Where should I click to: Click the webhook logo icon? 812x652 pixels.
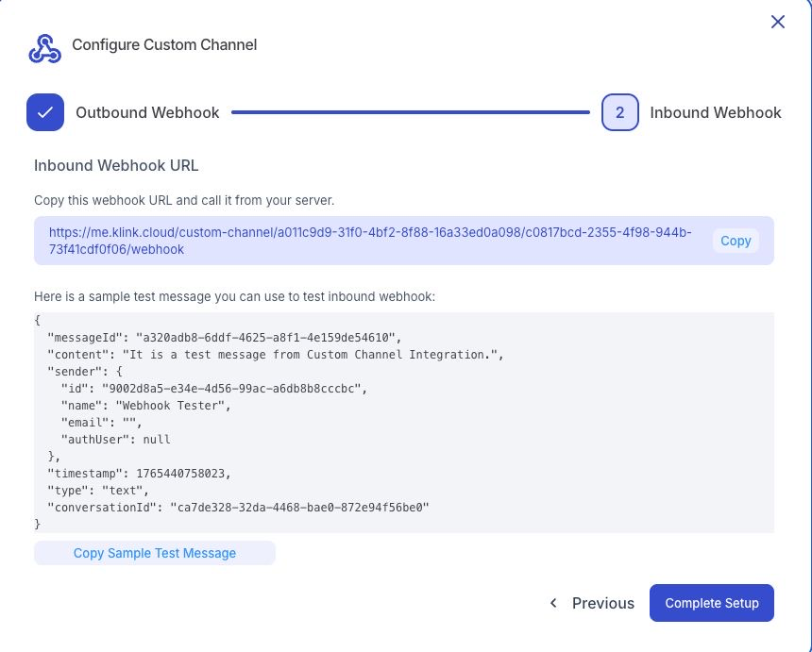coord(44,48)
